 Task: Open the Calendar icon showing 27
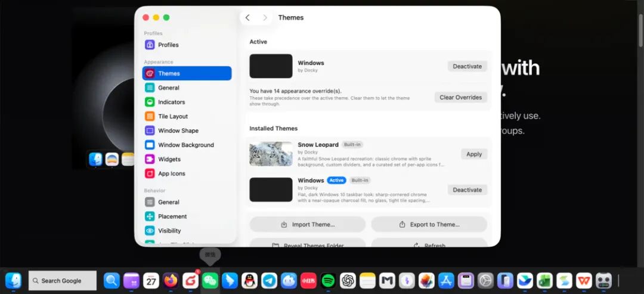(151, 281)
